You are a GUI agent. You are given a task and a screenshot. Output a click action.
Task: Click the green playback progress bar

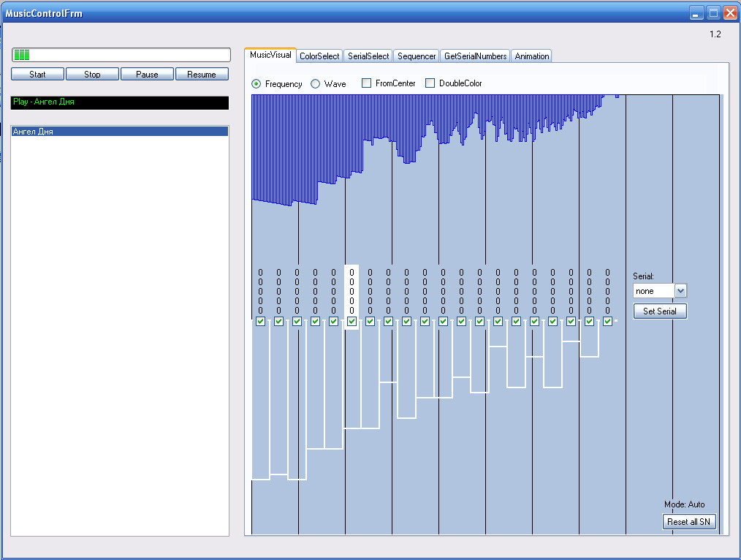point(121,55)
